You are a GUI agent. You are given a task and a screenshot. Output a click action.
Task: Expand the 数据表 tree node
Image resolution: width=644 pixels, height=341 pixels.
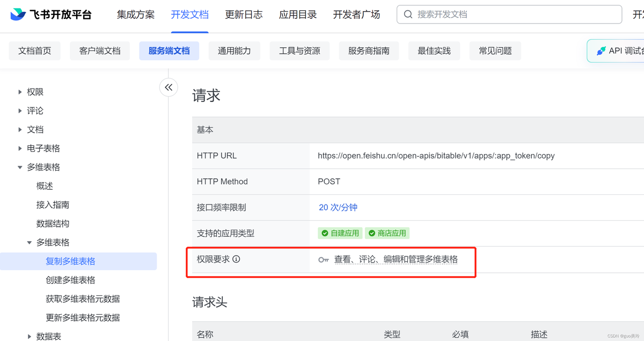(x=30, y=337)
